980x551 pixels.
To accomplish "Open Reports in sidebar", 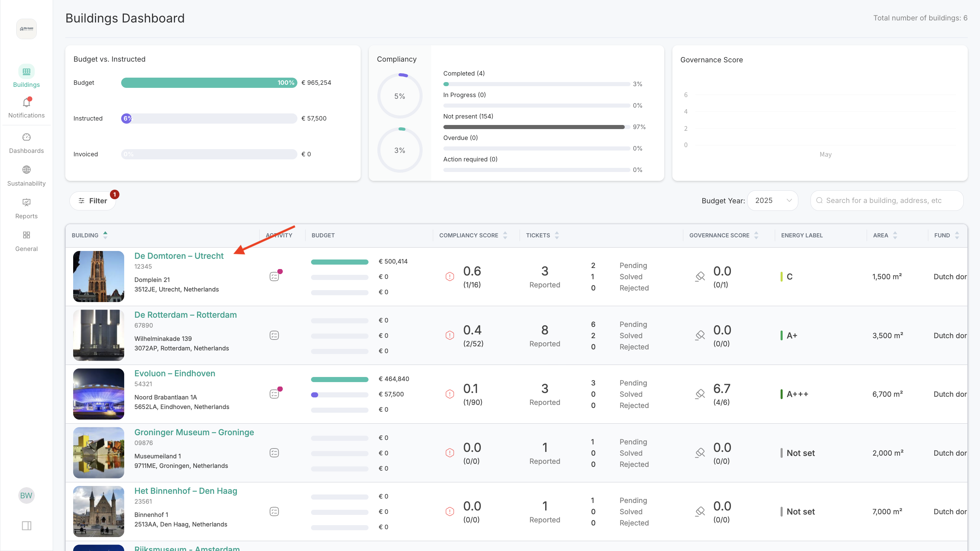I will coord(26,209).
